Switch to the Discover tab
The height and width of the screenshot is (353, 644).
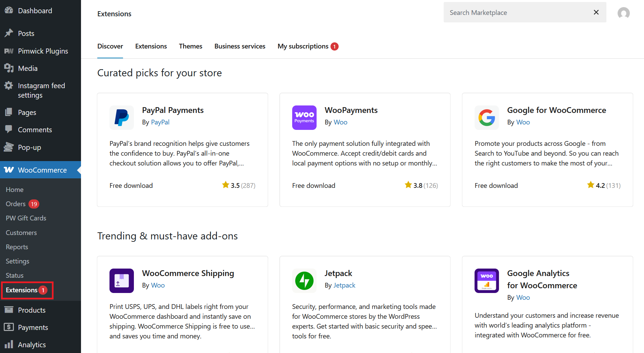coord(110,46)
